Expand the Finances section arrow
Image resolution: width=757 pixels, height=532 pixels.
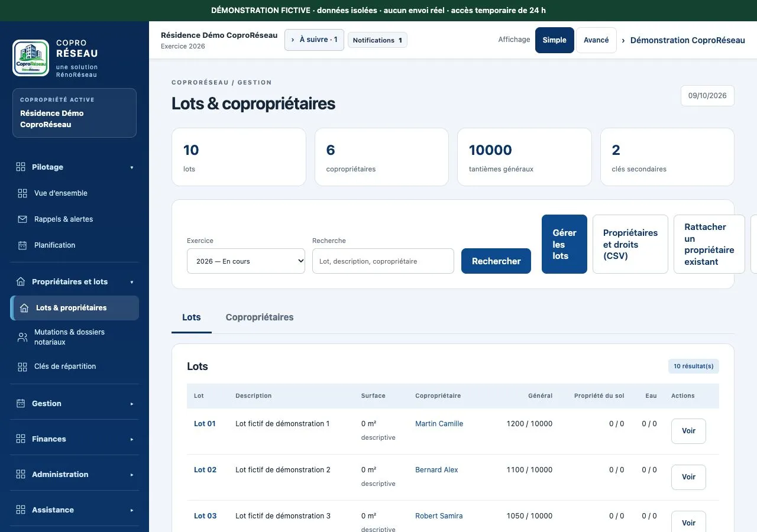(132, 439)
